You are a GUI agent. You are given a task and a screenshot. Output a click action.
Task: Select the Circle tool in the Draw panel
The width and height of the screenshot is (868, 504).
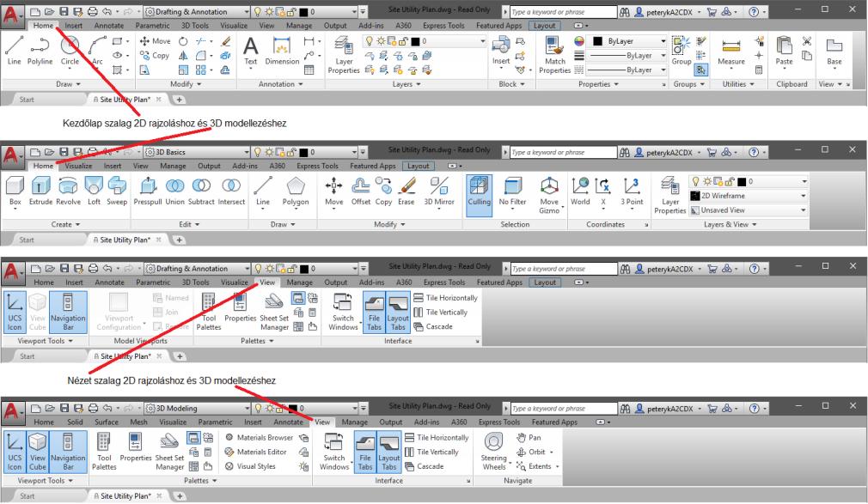click(70, 51)
